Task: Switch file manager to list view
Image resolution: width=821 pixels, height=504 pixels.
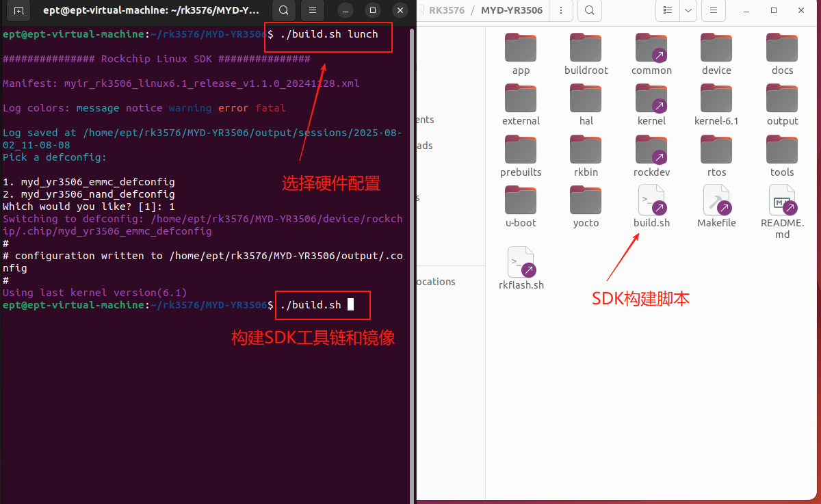Action: 668,11
